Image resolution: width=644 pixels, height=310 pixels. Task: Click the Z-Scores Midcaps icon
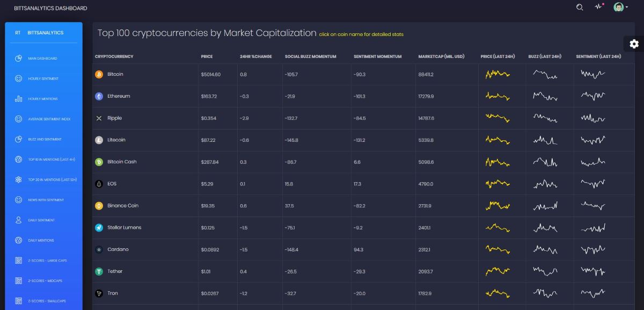(x=18, y=281)
